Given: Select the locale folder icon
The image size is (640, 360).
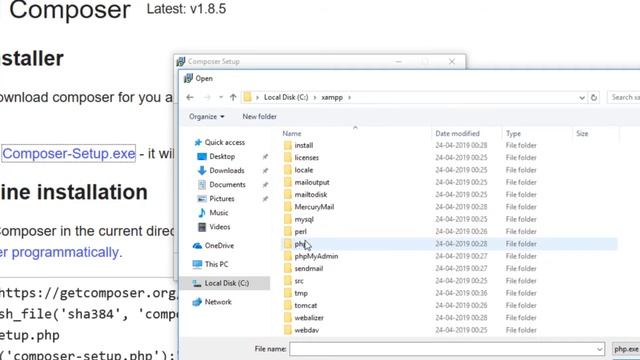Looking at the screenshot, I should (x=288, y=170).
